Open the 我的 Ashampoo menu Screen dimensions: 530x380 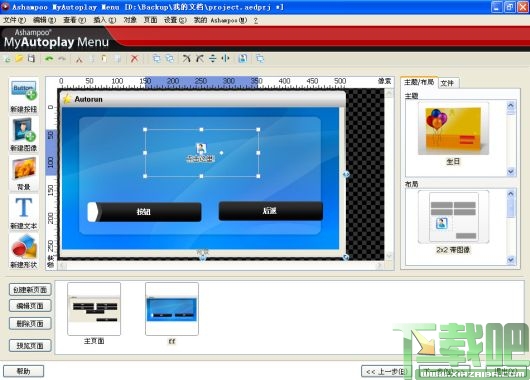click(220, 20)
